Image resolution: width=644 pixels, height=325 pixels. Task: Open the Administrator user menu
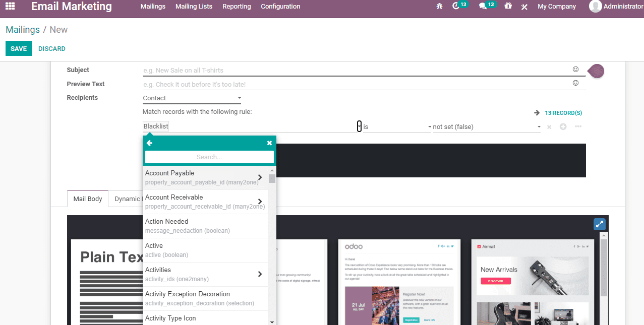click(616, 7)
